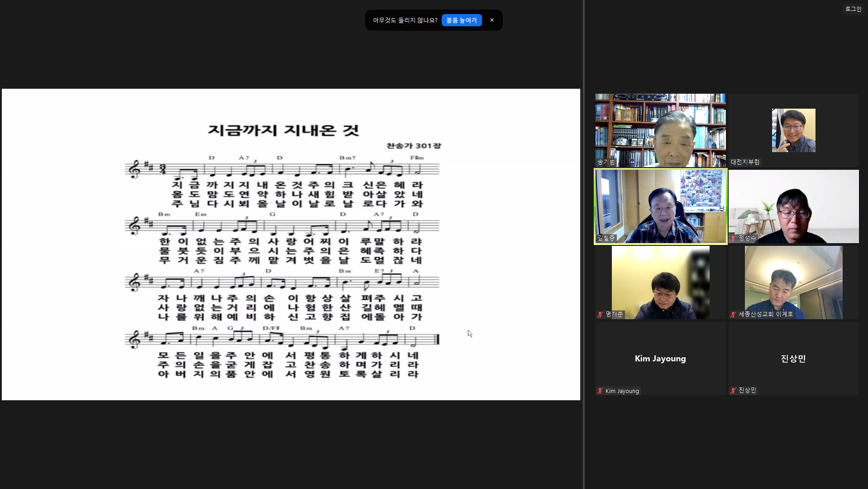
Task: Click the 로그인 button
Action: point(853,9)
